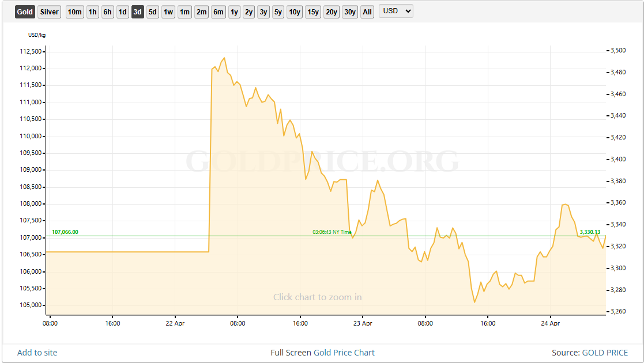Visit the GOLD PRICE source link
Screen dimensions: 644x363
[x=605, y=352]
